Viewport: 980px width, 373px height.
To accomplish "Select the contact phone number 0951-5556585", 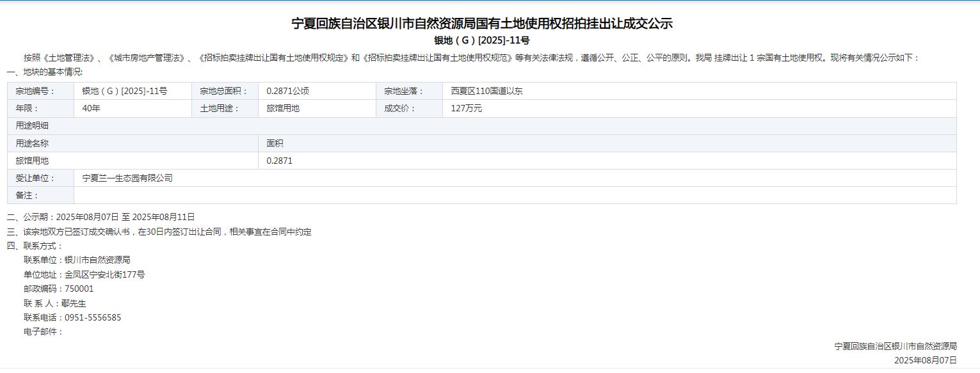I will (92, 317).
